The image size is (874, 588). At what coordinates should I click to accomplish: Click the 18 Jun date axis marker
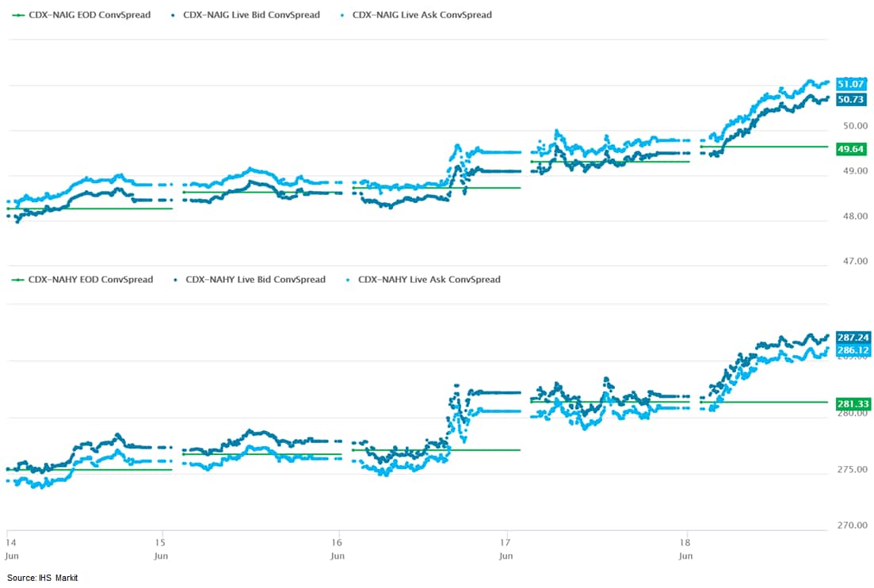pos(686,548)
